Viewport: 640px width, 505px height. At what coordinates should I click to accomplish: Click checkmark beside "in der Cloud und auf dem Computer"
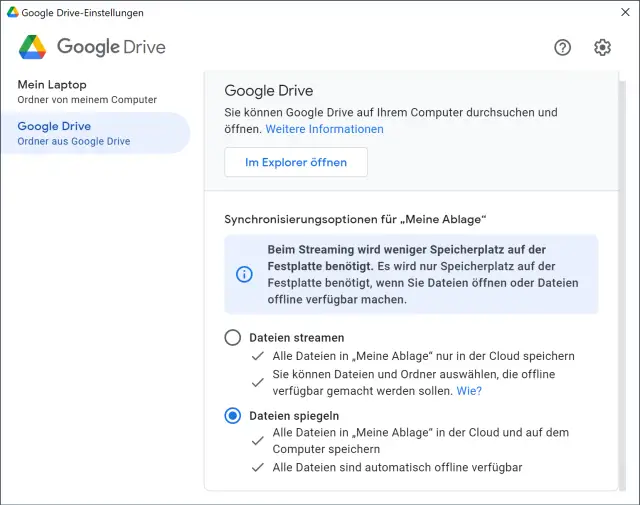point(258,440)
